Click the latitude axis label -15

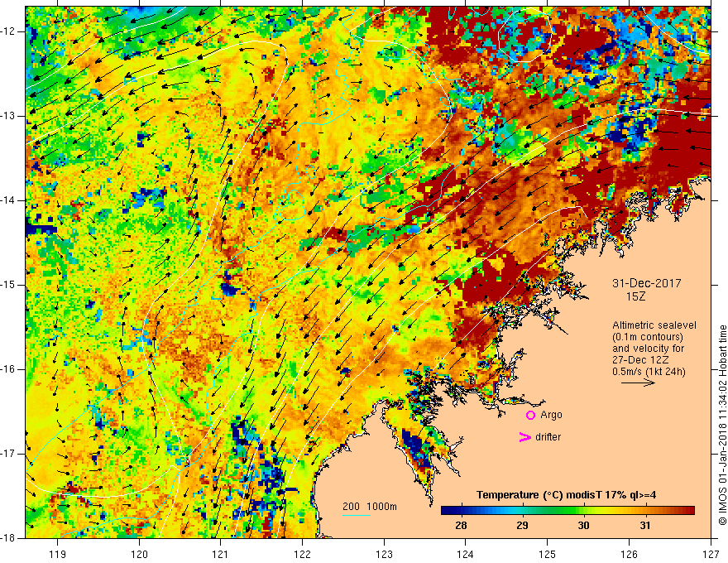(x=8, y=285)
